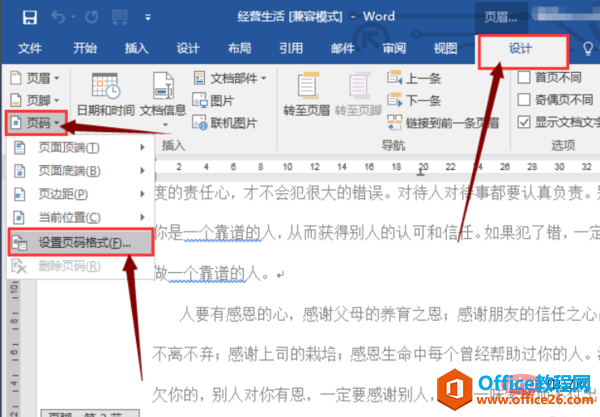
Task: Click the vertical ruler at the left
Action: pyautogui.click(x=14, y=348)
